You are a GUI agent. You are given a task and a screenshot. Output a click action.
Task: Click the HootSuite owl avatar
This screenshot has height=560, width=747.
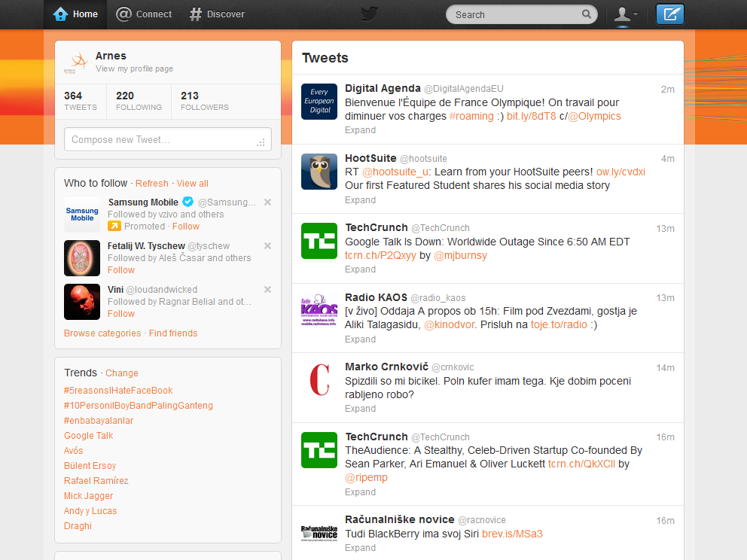click(319, 172)
